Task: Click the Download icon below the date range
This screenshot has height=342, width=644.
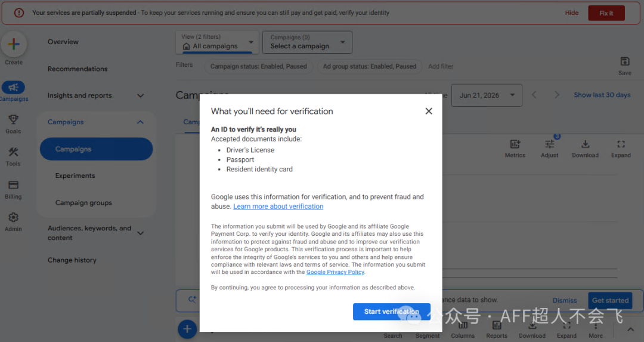Action: tap(585, 144)
